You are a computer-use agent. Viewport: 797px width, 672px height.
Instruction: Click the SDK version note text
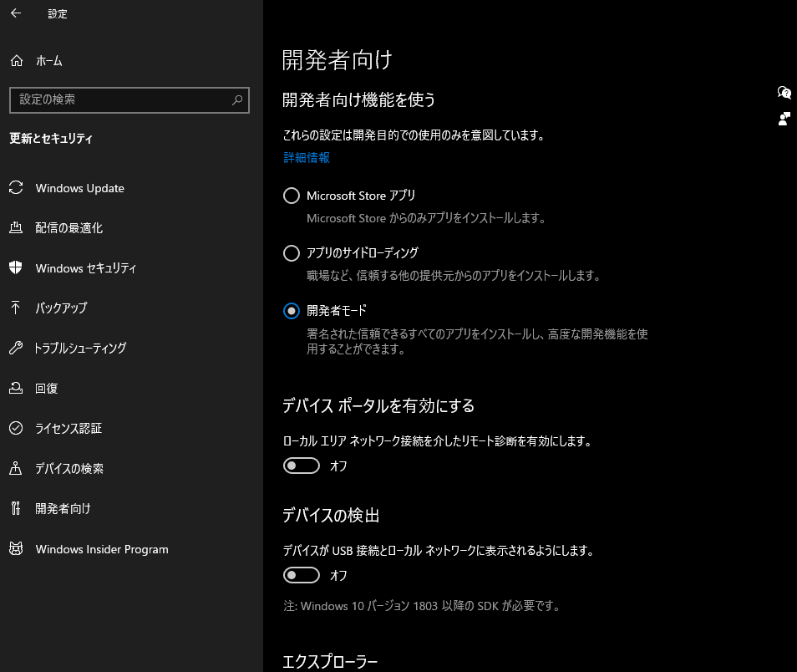(421, 606)
